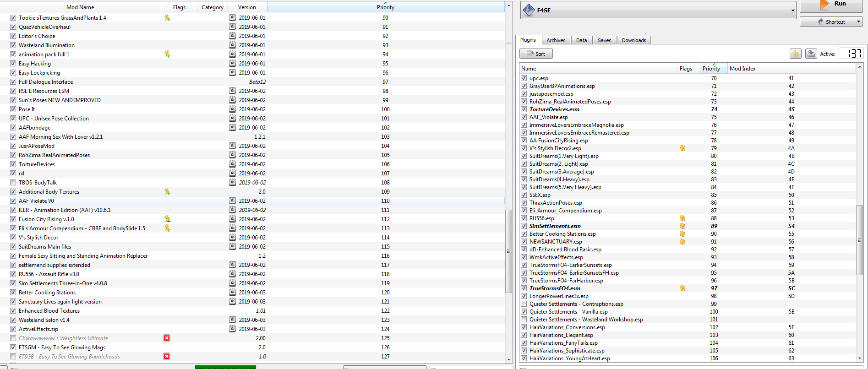Click the flag icon beside Additional Body Textures

[x=167, y=191]
